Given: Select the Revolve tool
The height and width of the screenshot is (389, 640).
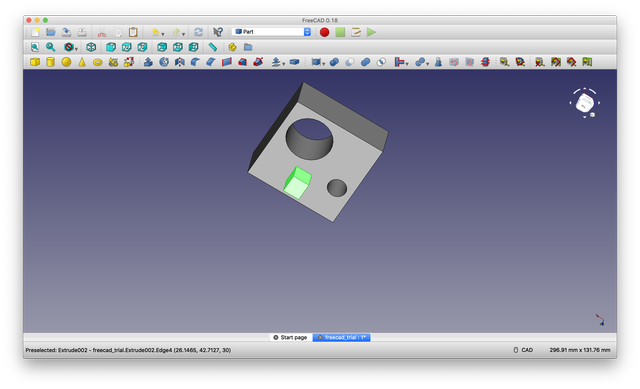Looking at the screenshot, I should coord(164,62).
